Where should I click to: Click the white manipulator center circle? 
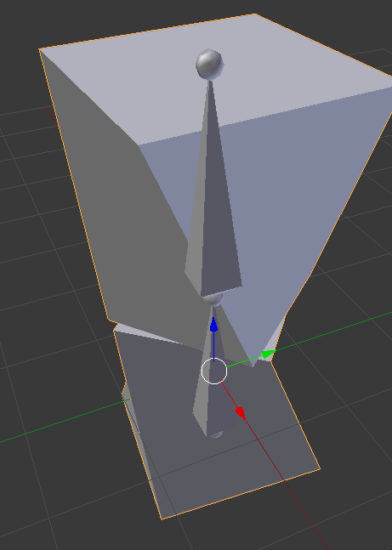click(214, 371)
